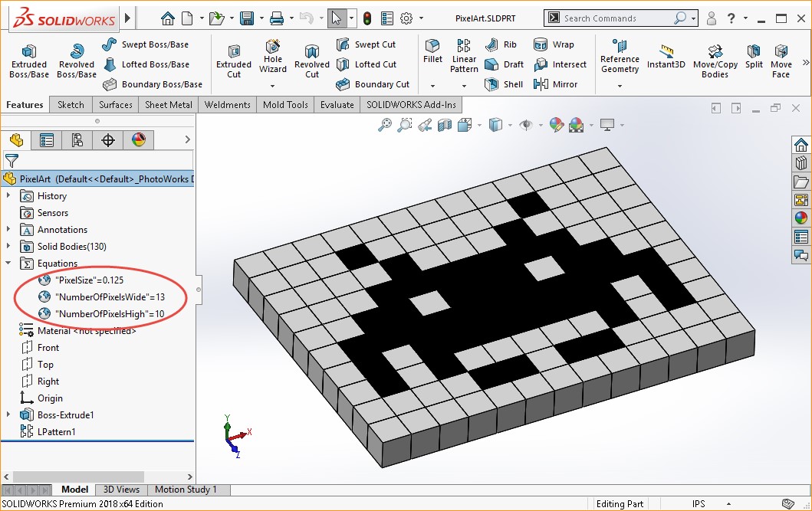Open the DimXpertManager tab
Screen dimensions: 812x511
pos(107,139)
